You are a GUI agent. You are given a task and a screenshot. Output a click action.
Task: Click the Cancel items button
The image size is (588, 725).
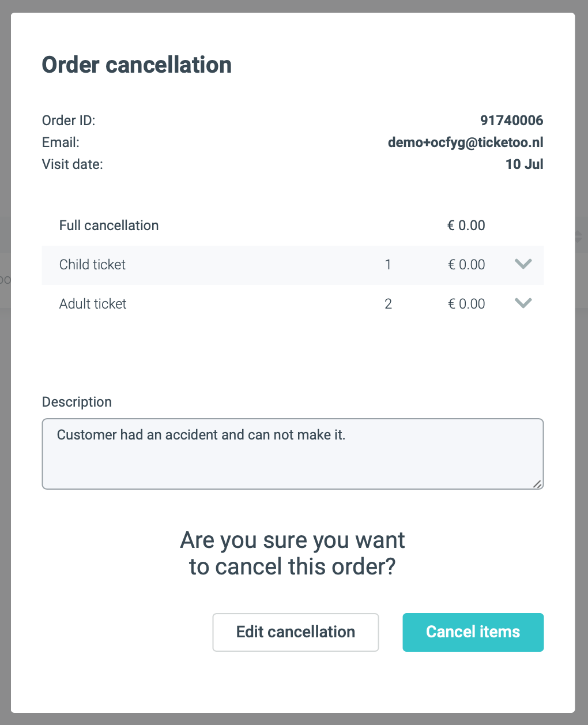[x=473, y=632]
